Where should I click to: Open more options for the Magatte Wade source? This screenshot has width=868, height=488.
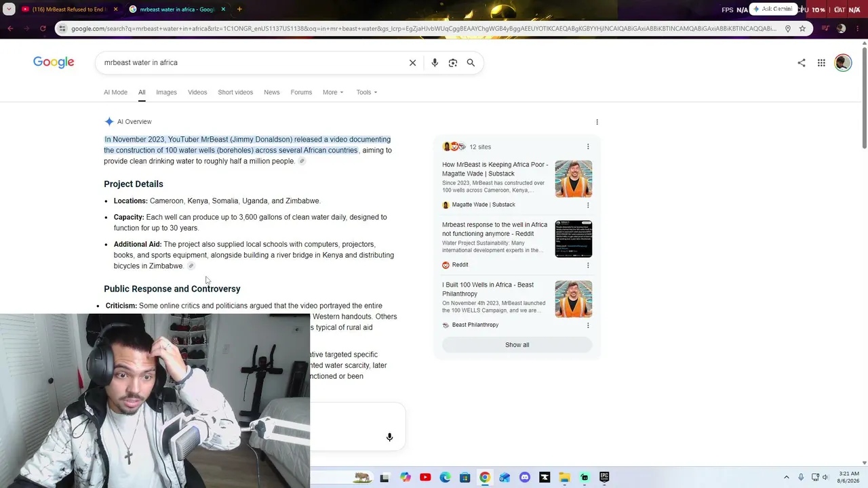click(x=588, y=205)
